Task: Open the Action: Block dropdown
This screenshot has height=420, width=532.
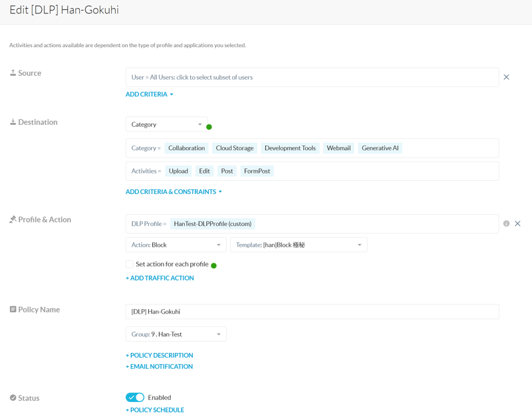Action: pyautogui.click(x=176, y=245)
